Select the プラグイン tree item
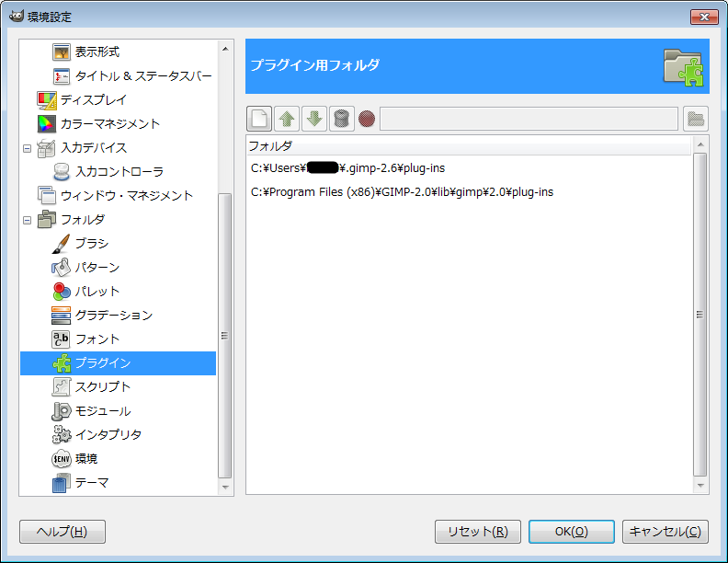728x563 pixels. tap(118, 363)
